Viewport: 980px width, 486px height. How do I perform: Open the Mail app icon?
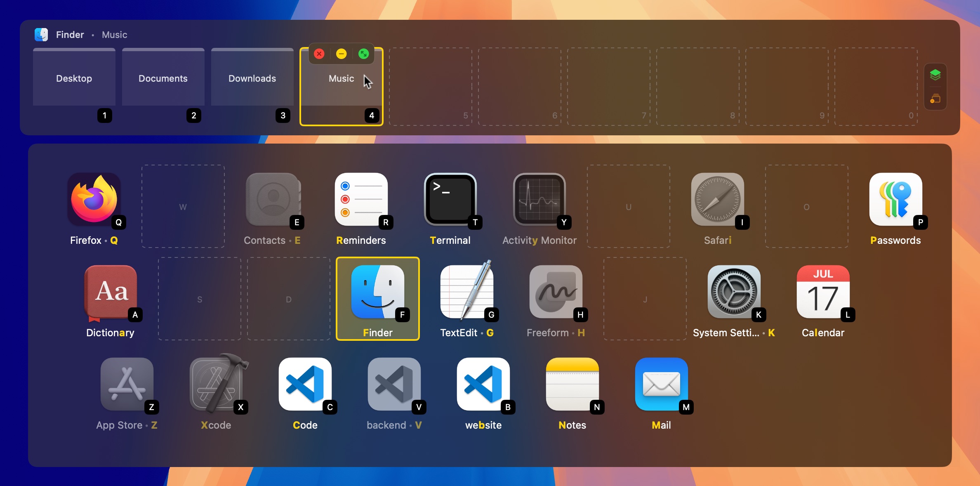[662, 384]
